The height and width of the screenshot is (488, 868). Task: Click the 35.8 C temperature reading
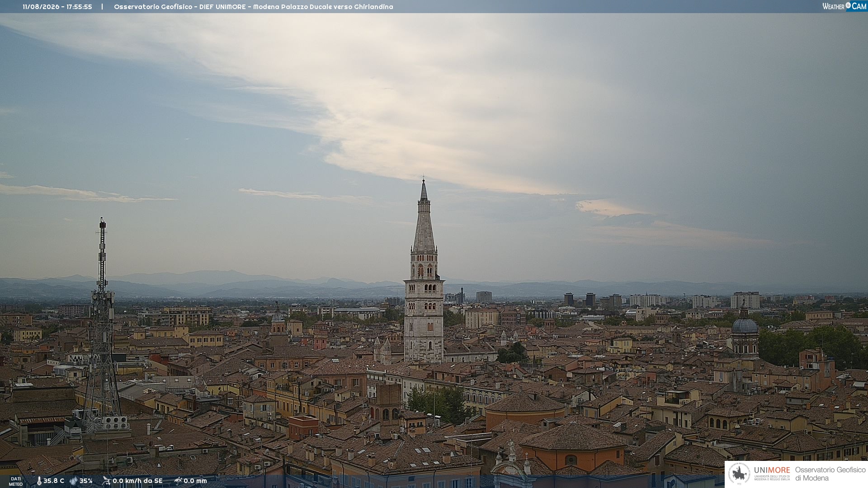point(54,481)
